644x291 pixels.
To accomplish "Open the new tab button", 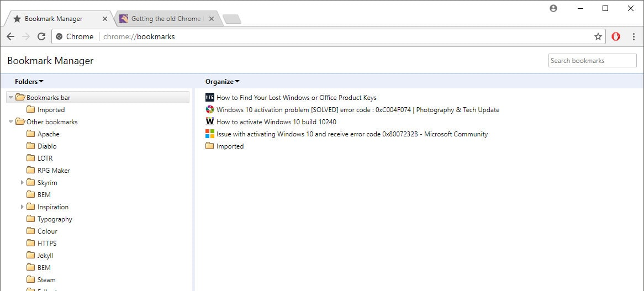I will coord(231,19).
